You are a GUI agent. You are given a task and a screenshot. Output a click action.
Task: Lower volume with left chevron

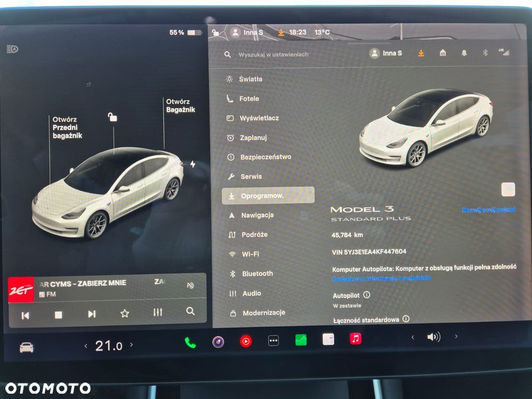click(x=413, y=337)
